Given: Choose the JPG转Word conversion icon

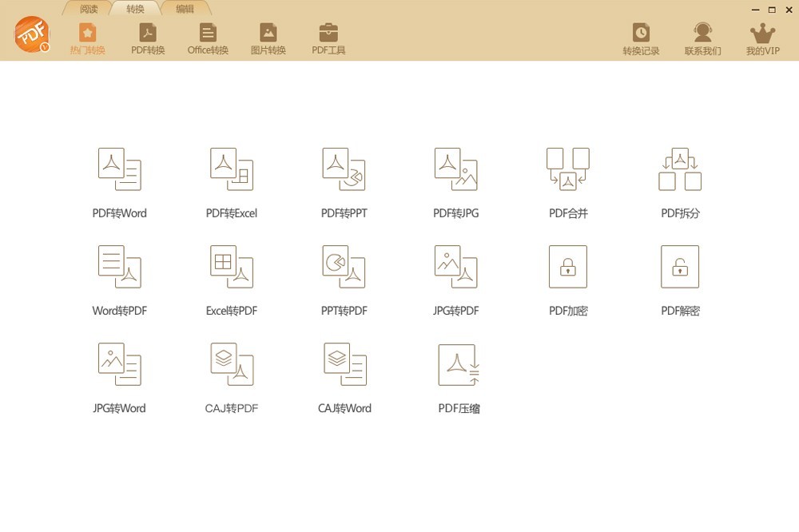Looking at the screenshot, I should [x=120, y=365].
